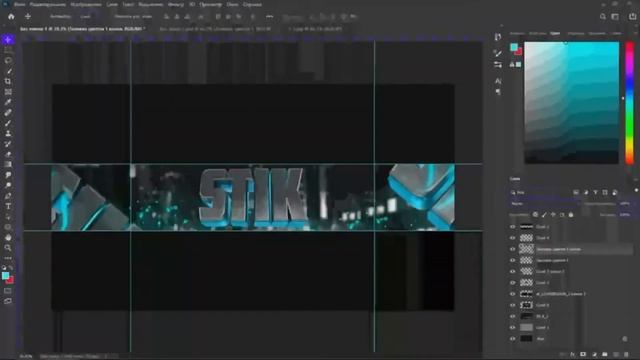640x360 pixels.
Task: Select the Crop tool
Action: coord(8,81)
